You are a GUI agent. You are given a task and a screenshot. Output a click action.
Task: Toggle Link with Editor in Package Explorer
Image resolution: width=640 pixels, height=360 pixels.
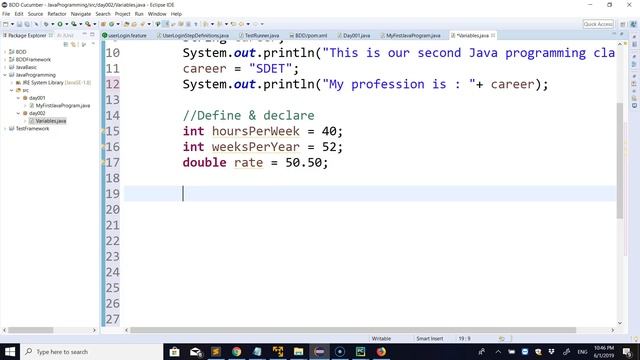pyautogui.click(x=73, y=44)
